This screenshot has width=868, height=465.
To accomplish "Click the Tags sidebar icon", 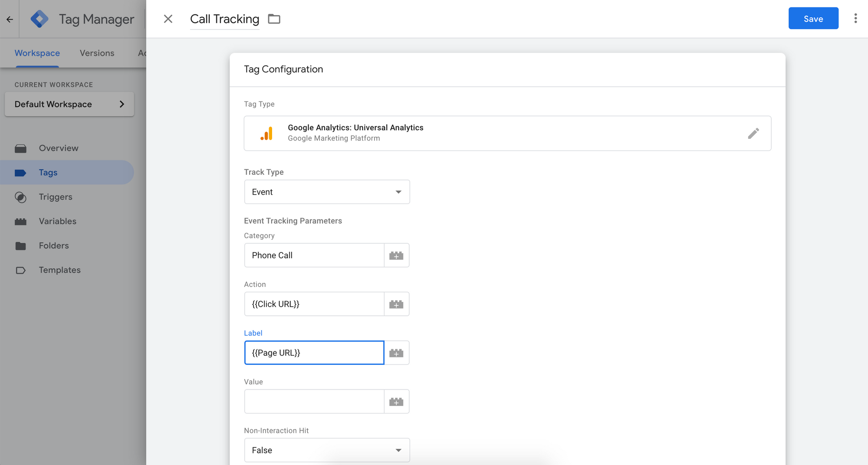I will pyautogui.click(x=20, y=173).
